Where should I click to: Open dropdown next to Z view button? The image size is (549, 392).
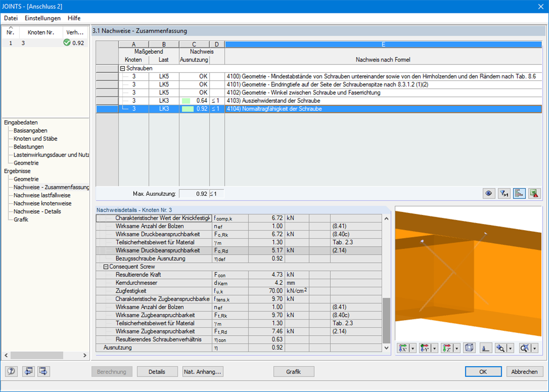tap(457, 348)
